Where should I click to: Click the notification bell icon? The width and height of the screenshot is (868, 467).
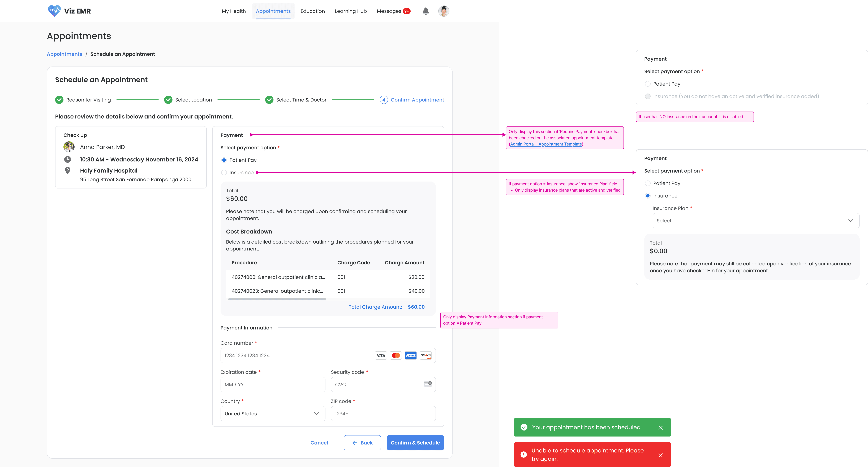(x=426, y=11)
